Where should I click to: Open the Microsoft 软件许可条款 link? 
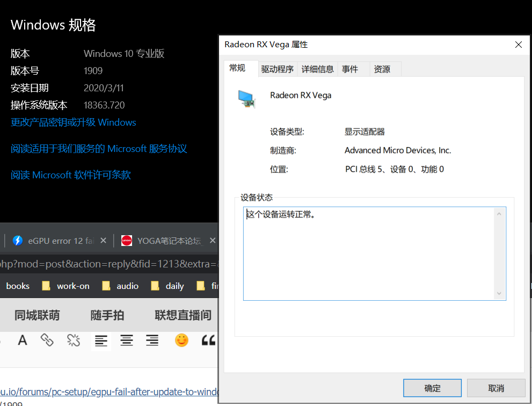tap(70, 175)
